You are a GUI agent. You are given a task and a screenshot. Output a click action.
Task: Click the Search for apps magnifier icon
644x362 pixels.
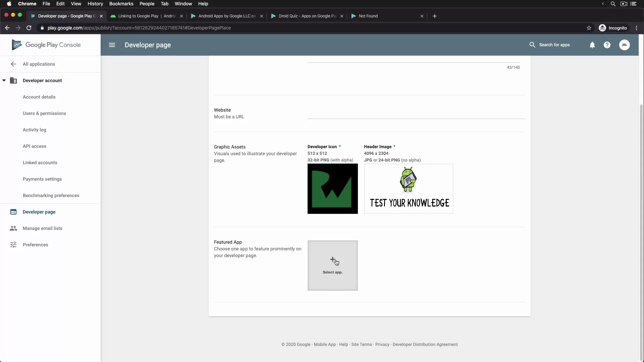532,45
